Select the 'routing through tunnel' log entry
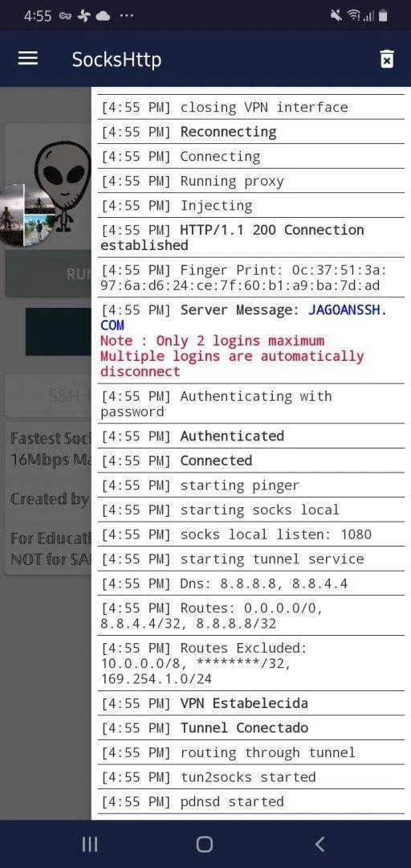 pos(251,752)
